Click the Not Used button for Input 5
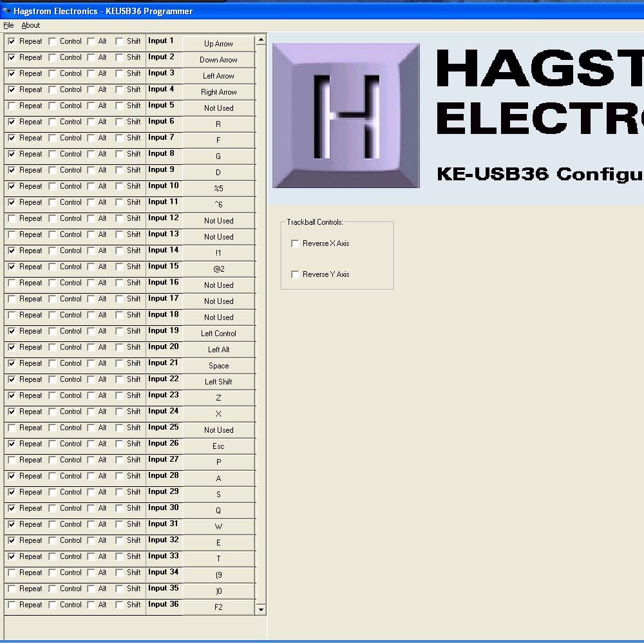The width and height of the screenshot is (644, 644). [x=218, y=108]
